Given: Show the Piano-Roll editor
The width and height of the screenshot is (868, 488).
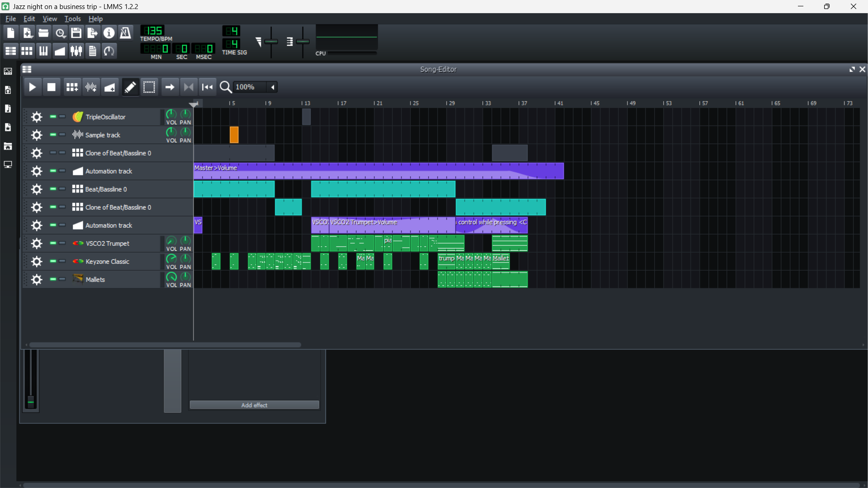Looking at the screenshot, I should [43, 51].
